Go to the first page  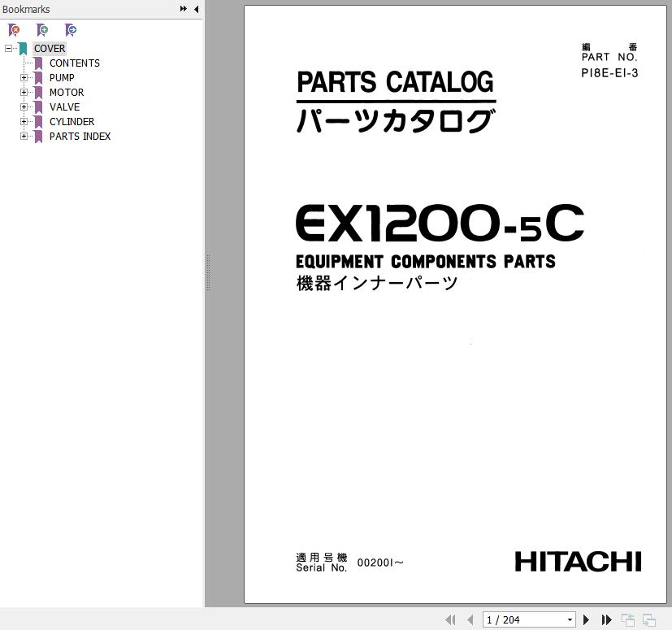[450, 619]
